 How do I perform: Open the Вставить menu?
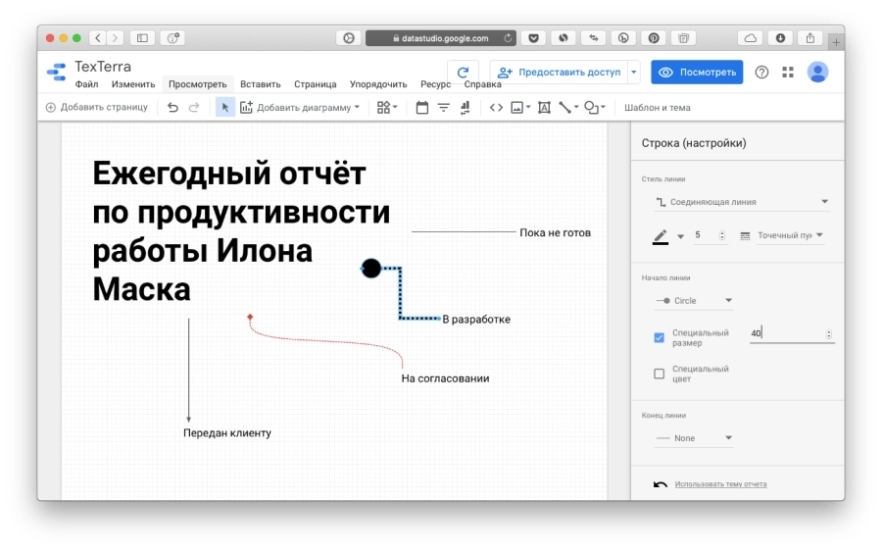260,84
